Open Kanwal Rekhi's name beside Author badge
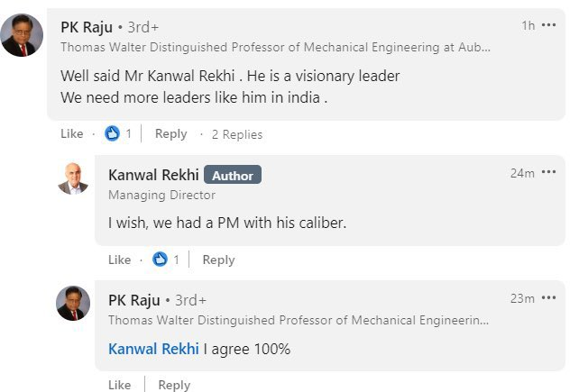This screenshot has height=392, width=579. pyautogui.click(x=153, y=175)
